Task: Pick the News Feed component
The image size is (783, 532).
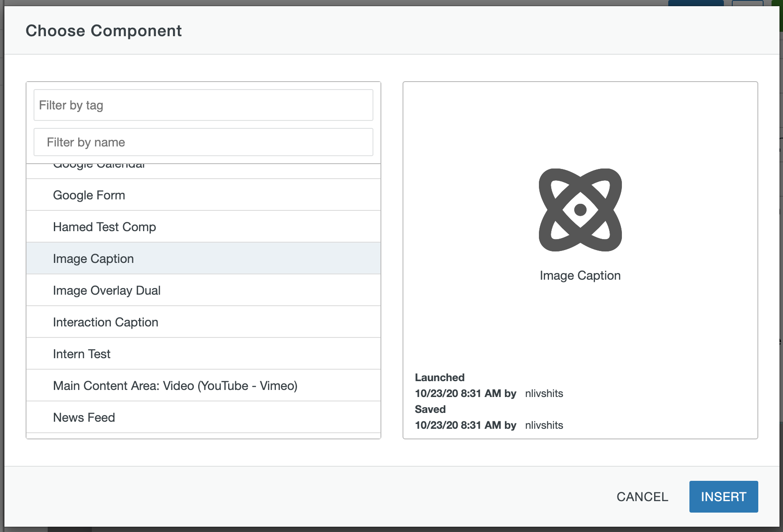Action: pos(203,417)
